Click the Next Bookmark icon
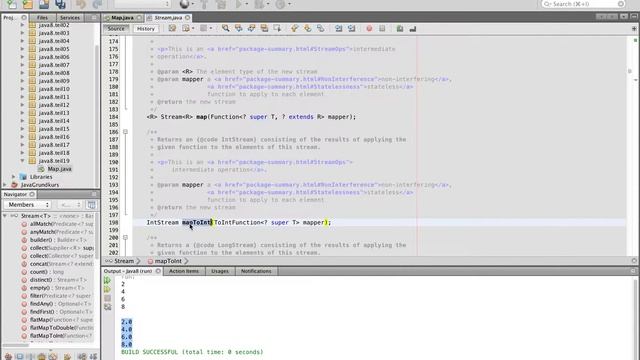Image resolution: width=640 pixels, height=360 pixels. tap(308, 28)
